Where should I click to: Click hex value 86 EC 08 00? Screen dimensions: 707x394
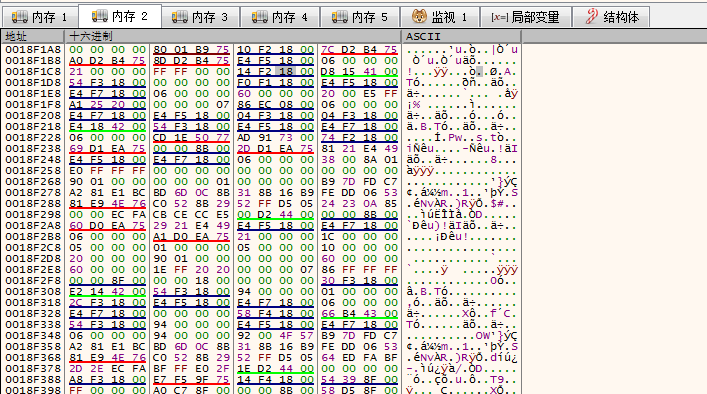tap(275, 105)
